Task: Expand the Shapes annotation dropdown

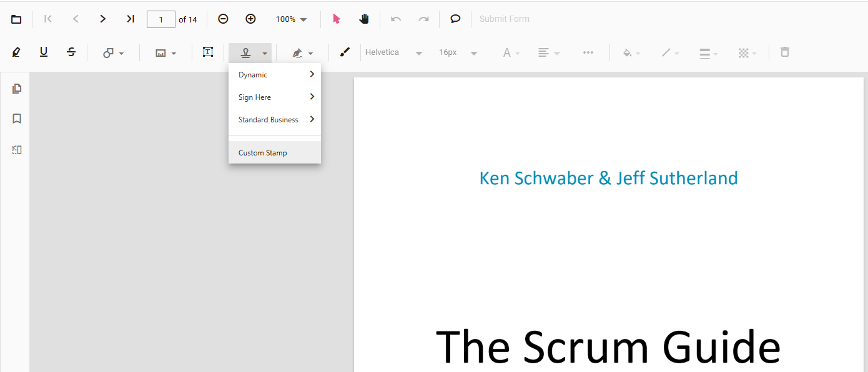Action: point(114,53)
